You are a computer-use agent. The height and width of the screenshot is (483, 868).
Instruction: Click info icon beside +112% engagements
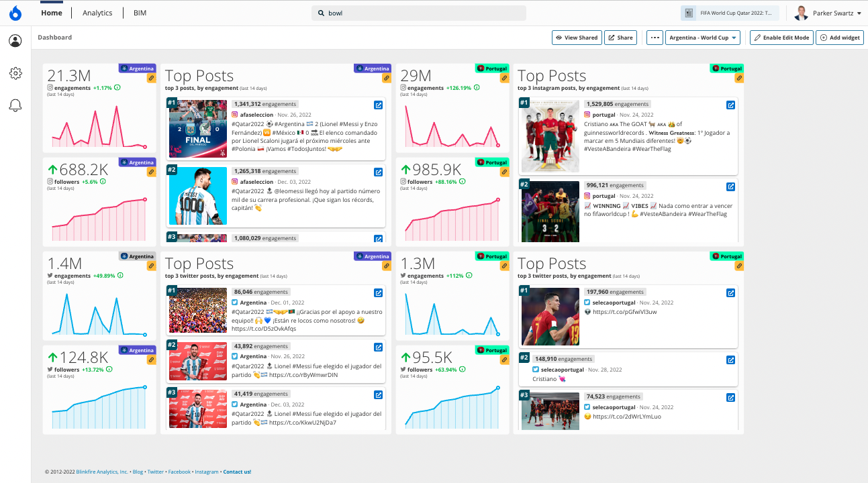coord(471,276)
